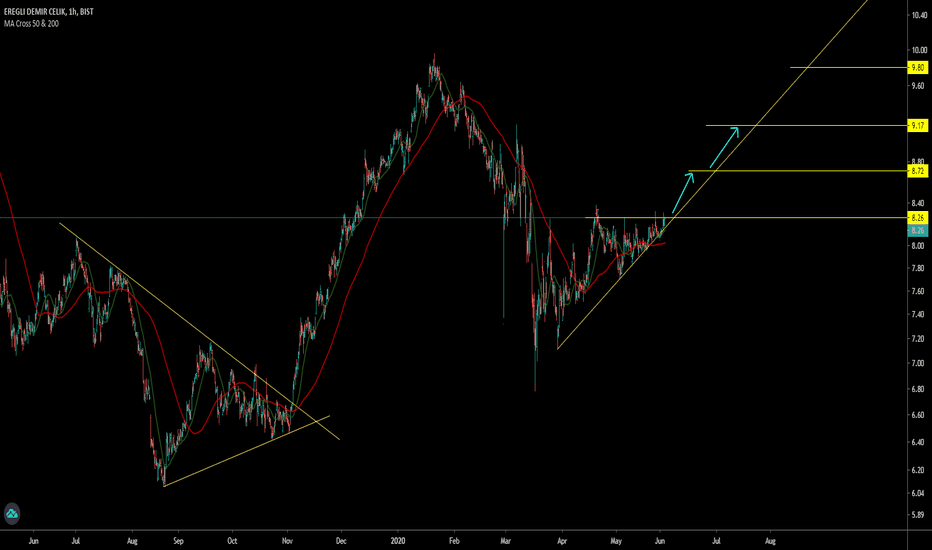Click the Mar label on time axis
The width and height of the screenshot is (932, 550).
[x=506, y=541]
